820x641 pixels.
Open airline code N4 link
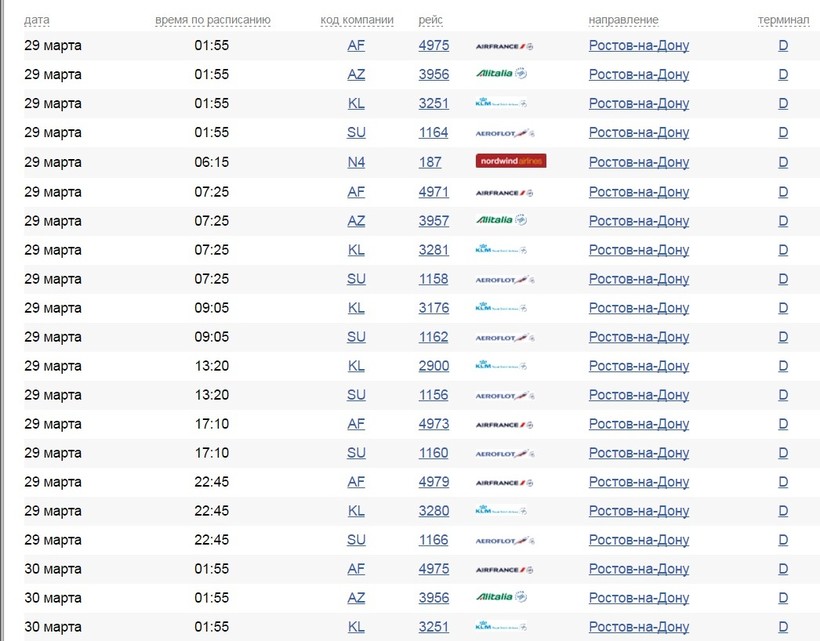coord(356,162)
